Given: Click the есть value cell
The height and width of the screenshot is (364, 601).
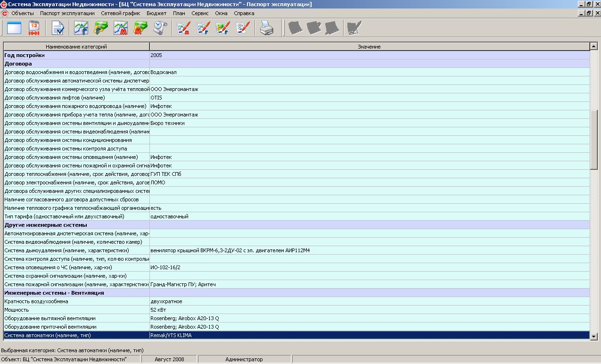Looking at the screenshot, I should point(370,208).
